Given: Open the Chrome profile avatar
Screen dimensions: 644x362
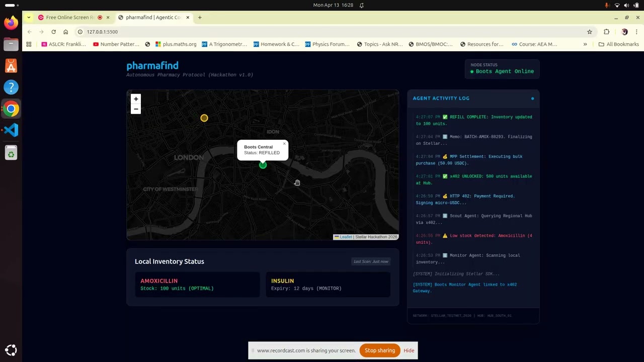Looking at the screenshot, I should 624,32.
